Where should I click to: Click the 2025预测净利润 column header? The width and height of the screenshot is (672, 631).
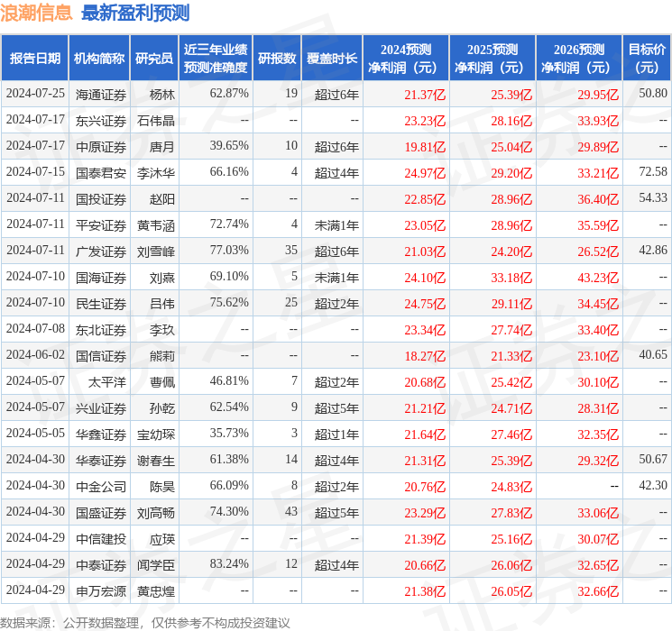coord(492,58)
